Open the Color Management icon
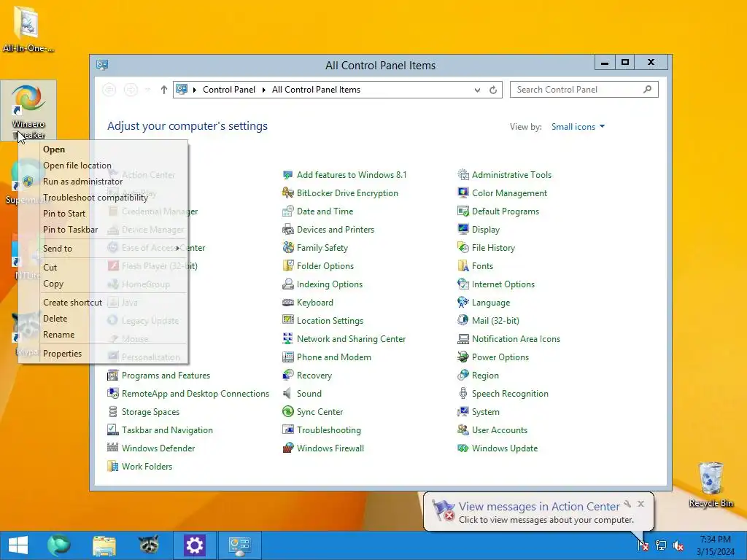 click(463, 192)
